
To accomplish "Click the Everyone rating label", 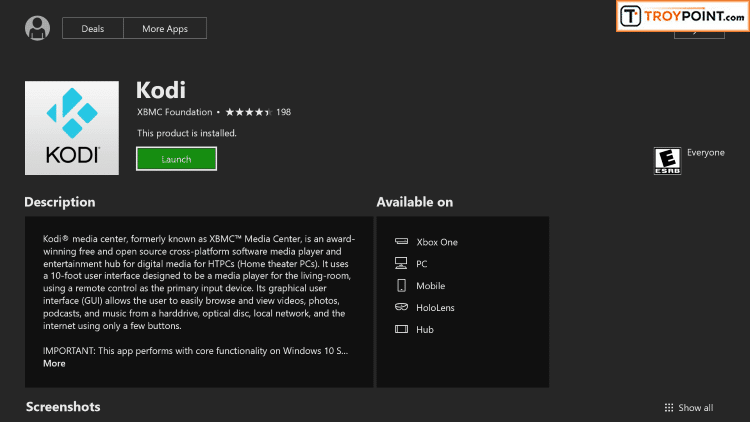I will click(706, 153).
